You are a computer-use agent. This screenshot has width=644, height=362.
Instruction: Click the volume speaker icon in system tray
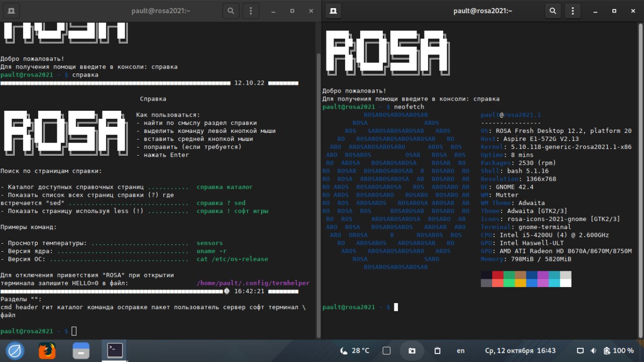(593, 350)
